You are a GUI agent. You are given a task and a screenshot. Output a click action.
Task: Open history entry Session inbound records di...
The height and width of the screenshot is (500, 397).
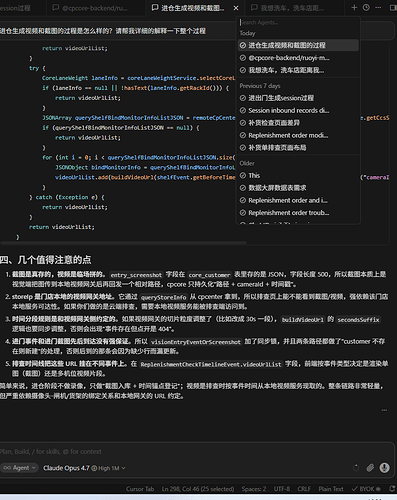click(298, 110)
